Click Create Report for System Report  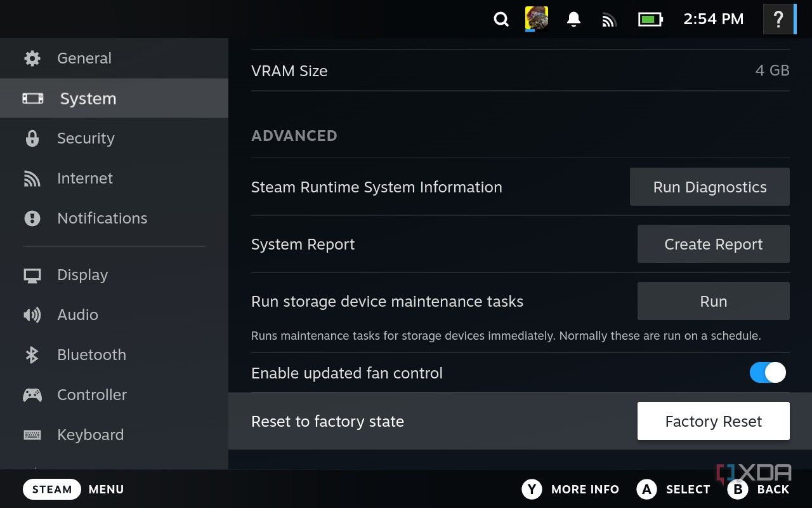[713, 244]
